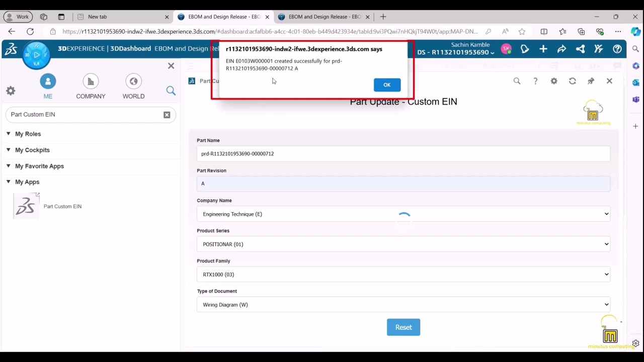Open the 3DEXPERIENCE help icon

[x=617, y=49]
